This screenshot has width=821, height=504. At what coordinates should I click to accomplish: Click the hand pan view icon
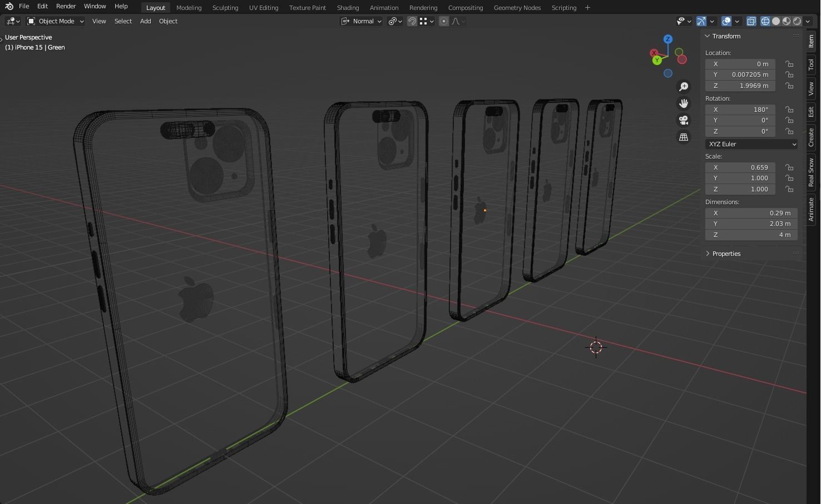(684, 103)
